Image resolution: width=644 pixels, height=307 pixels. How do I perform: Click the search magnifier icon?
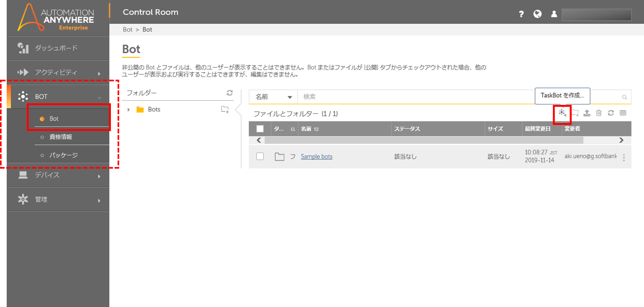(x=625, y=97)
